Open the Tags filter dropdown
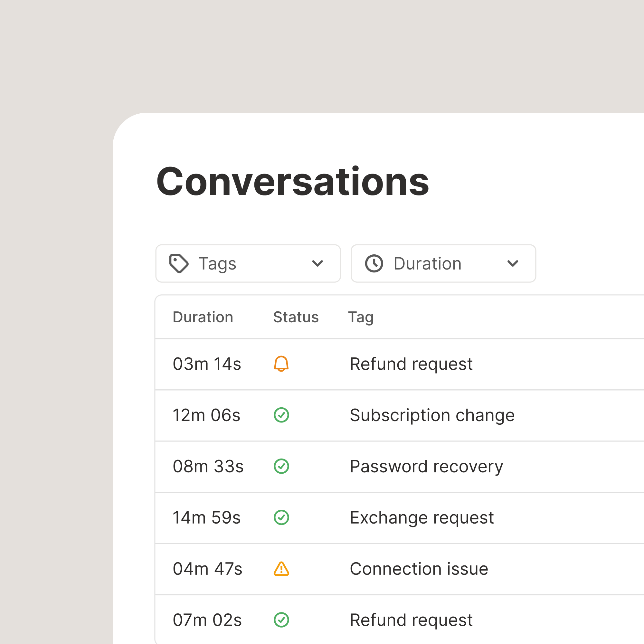Screen dimensions: 644x644 248,263
